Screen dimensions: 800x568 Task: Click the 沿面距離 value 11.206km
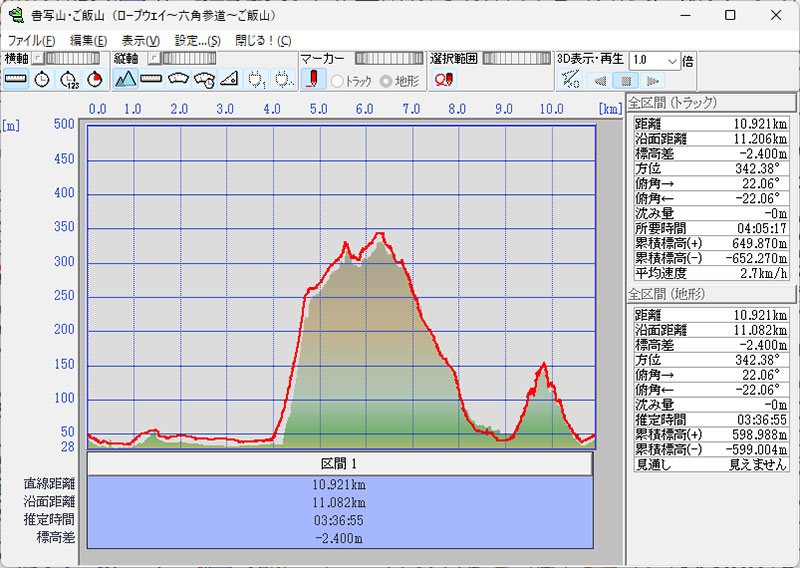(x=760, y=139)
